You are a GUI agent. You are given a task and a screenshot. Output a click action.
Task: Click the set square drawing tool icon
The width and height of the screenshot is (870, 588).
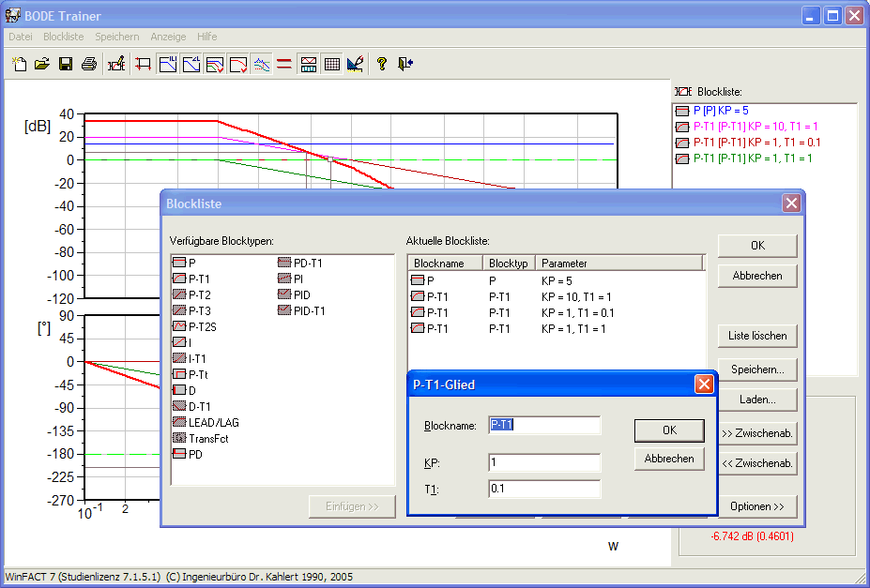pos(355,64)
